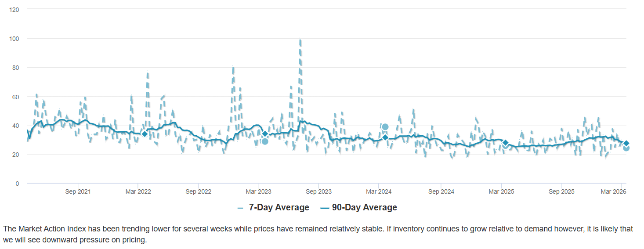Select the Mar 2022 x-axis label

point(138,192)
